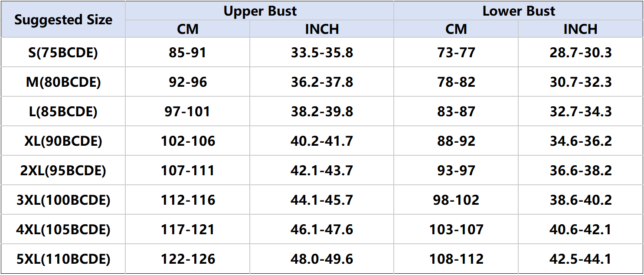Click the 83-87 lower bust cell
This screenshot has height=275, width=644.
(456, 111)
